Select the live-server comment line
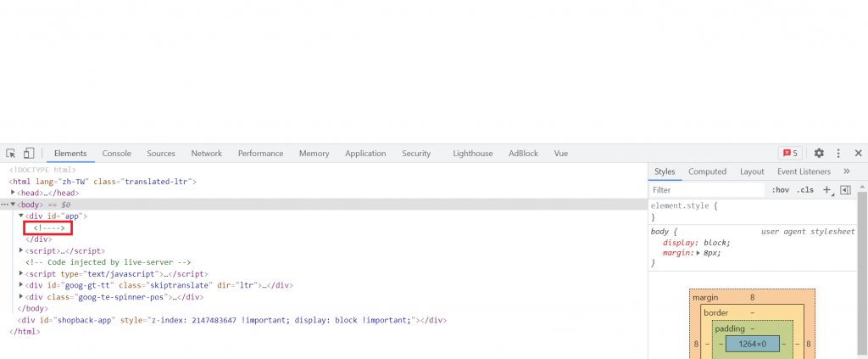868x359 pixels. [x=108, y=262]
